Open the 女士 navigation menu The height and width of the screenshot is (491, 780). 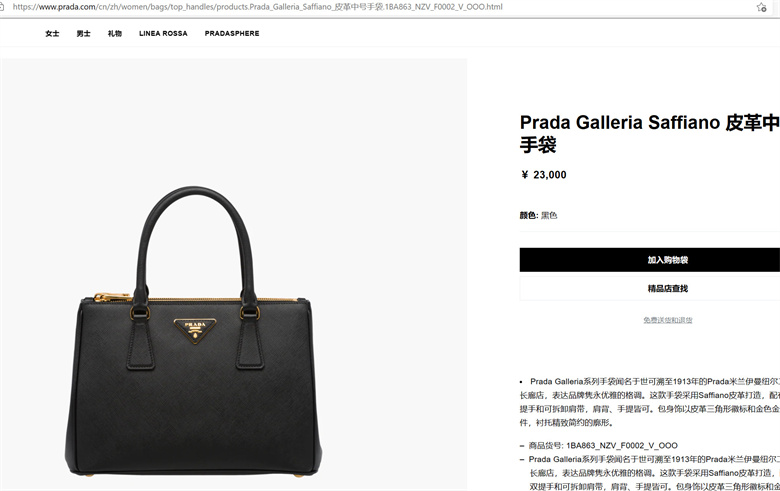52,33
